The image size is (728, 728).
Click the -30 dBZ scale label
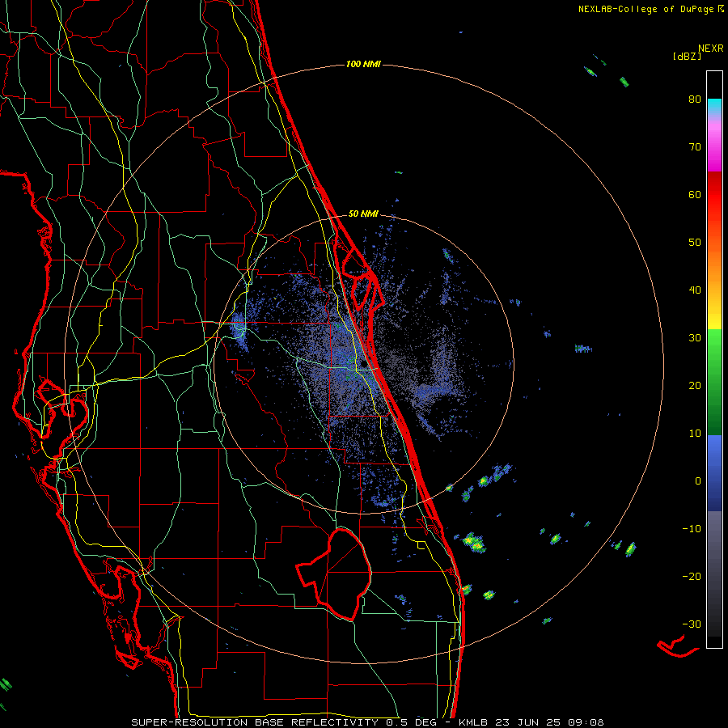click(x=692, y=624)
